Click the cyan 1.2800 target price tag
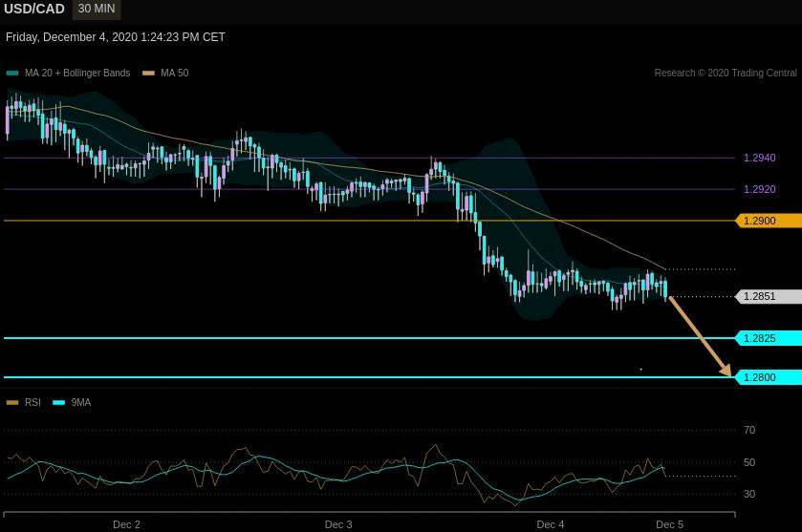Viewport: 802px width, 532px height. 769,377
